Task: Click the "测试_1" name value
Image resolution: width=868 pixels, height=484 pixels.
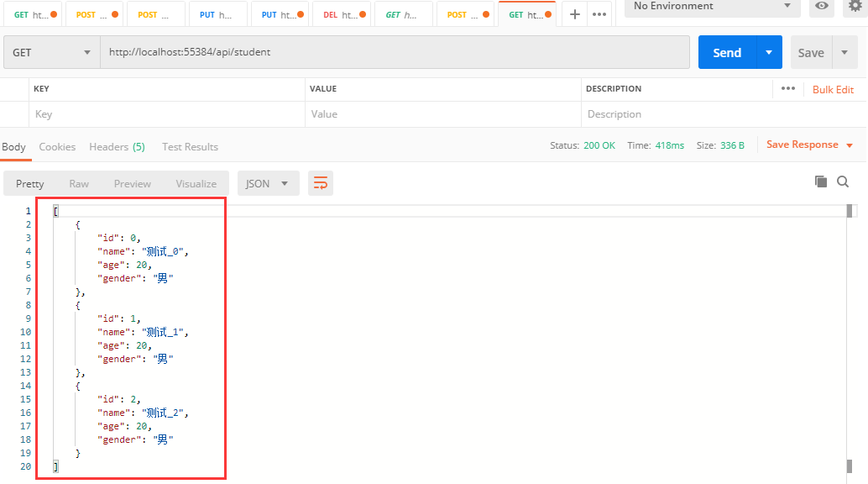Action: pyautogui.click(x=162, y=332)
